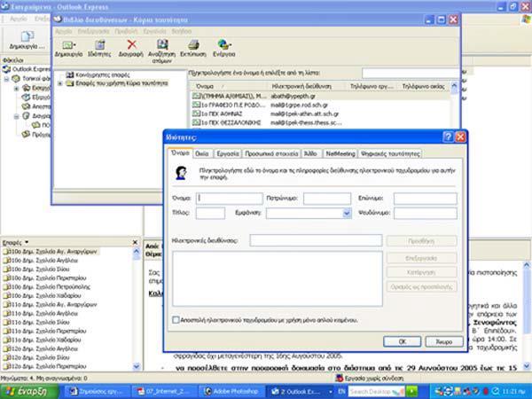Click Άκυρο to cancel the dialog

(x=444, y=341)
